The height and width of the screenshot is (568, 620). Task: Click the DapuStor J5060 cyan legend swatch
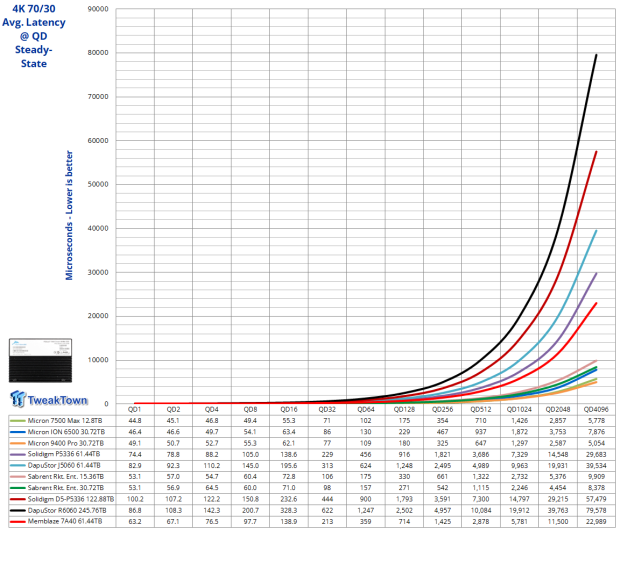[x=18, y=466]
